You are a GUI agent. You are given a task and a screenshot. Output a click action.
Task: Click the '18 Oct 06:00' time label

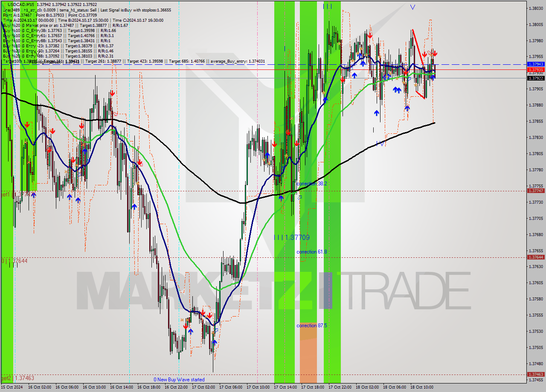[395, 387]
